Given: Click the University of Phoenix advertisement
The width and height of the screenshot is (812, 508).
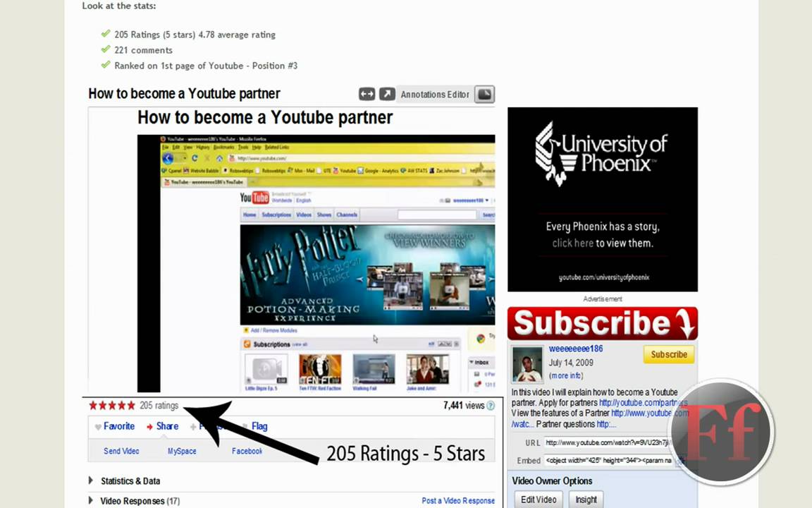Looking at the screenshot, I should coord(602,200).
